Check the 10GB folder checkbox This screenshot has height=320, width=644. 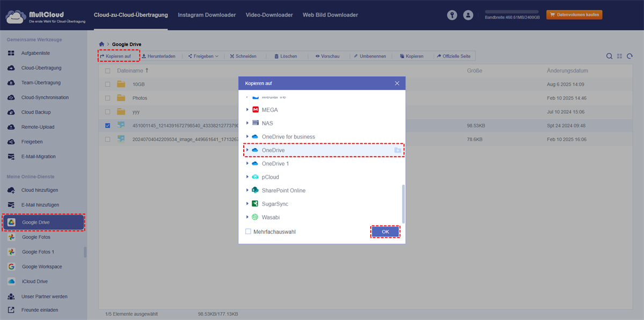[108, 84]
